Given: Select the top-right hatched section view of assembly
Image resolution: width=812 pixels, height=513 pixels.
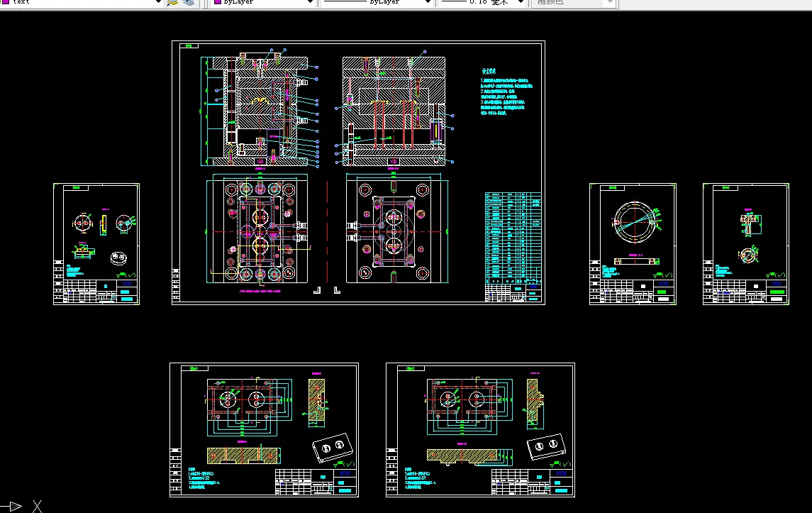Looking at the screenshot, I should pos(394,111).
